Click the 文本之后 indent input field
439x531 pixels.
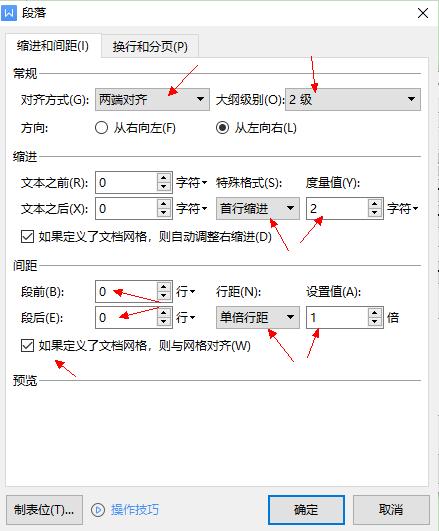(126, 209)
